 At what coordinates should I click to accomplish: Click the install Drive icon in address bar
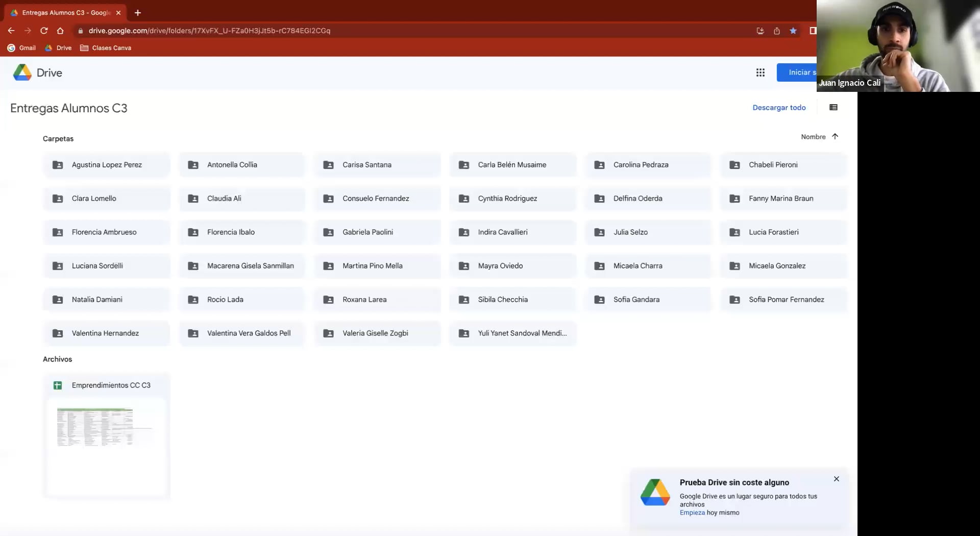760,31
